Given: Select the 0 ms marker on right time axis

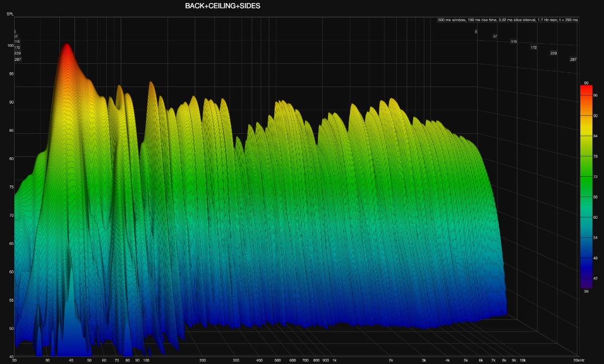Looking at the screenshot, I should (x=475, y=32).
